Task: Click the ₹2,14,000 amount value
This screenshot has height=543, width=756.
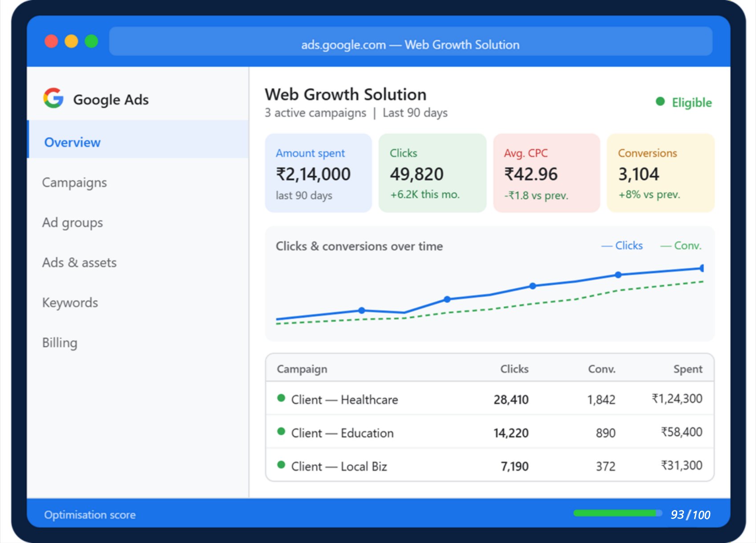Action: [313, 174]
